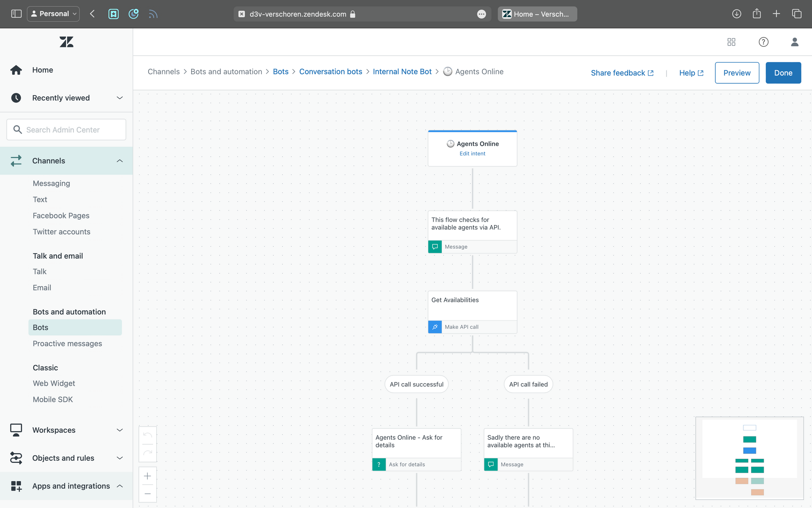Select the Make API call step icon
This screenshot has width=812, height=508.
coord(435,327)
